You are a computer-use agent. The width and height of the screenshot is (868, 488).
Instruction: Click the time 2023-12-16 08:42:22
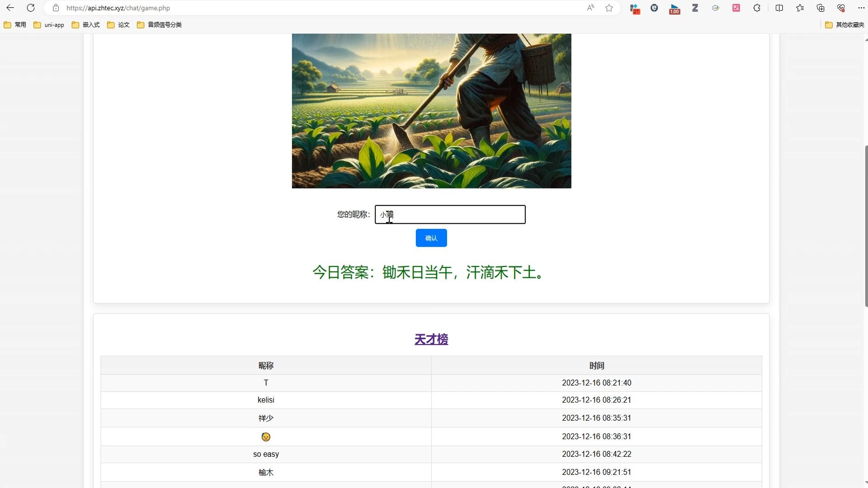(597, 454)
